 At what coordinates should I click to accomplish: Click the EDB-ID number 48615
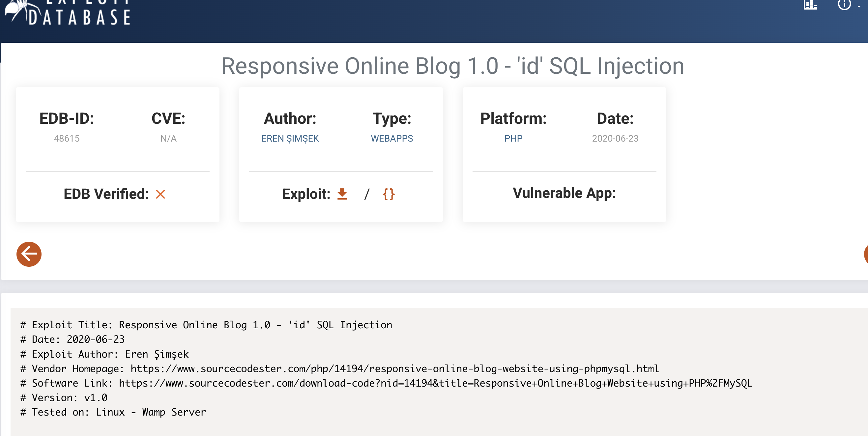67,138
